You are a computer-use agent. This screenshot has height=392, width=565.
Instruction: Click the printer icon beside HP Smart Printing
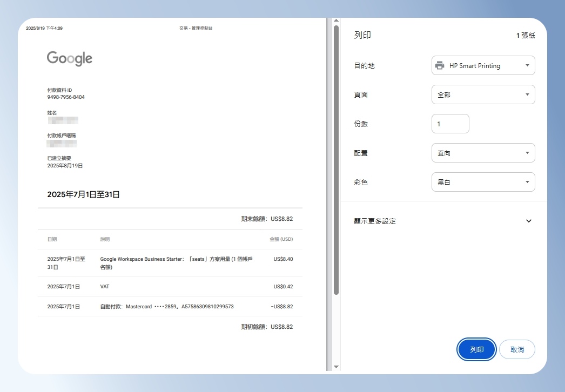pyautogui.click(x=440, y=65)
